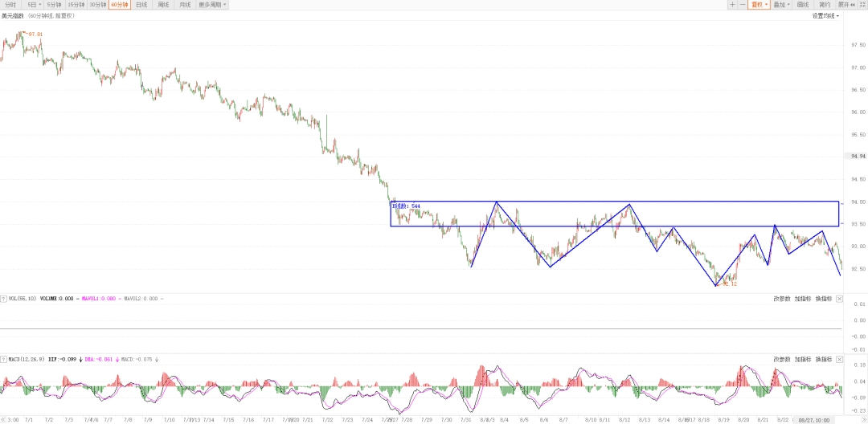Viewport: 868px width, 424px height.
Task: Click 加指标 in the MACD panel
Action: click(803, 359)
